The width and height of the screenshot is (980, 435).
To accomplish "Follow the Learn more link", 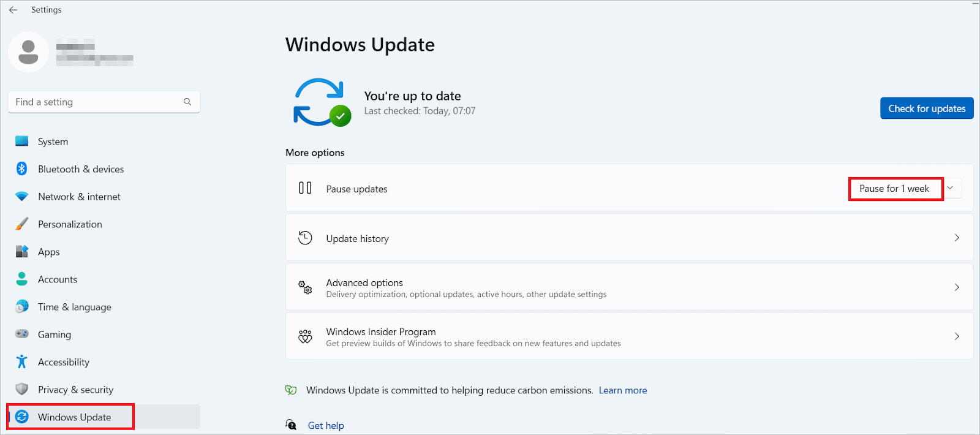I will (x=623, y=390).
